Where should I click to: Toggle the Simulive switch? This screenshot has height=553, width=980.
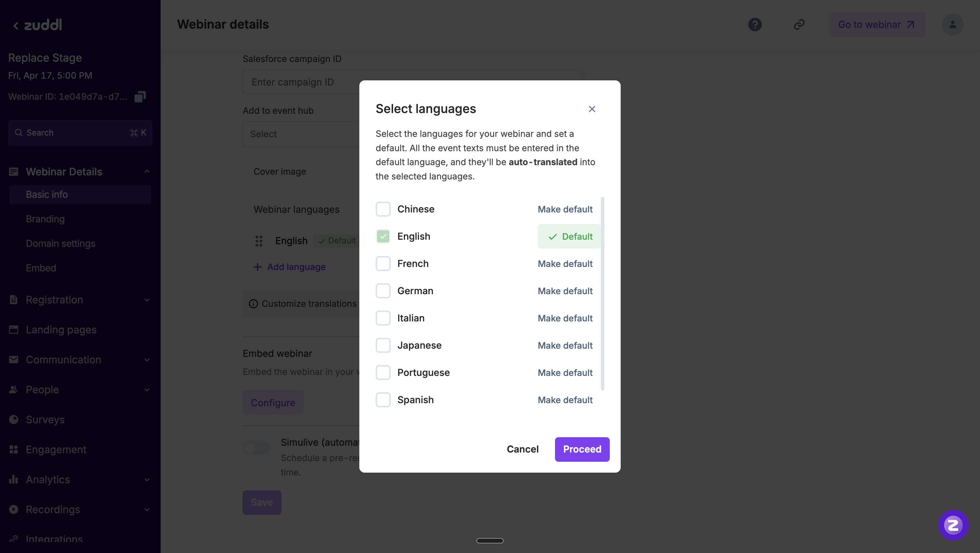click(256, 448)
